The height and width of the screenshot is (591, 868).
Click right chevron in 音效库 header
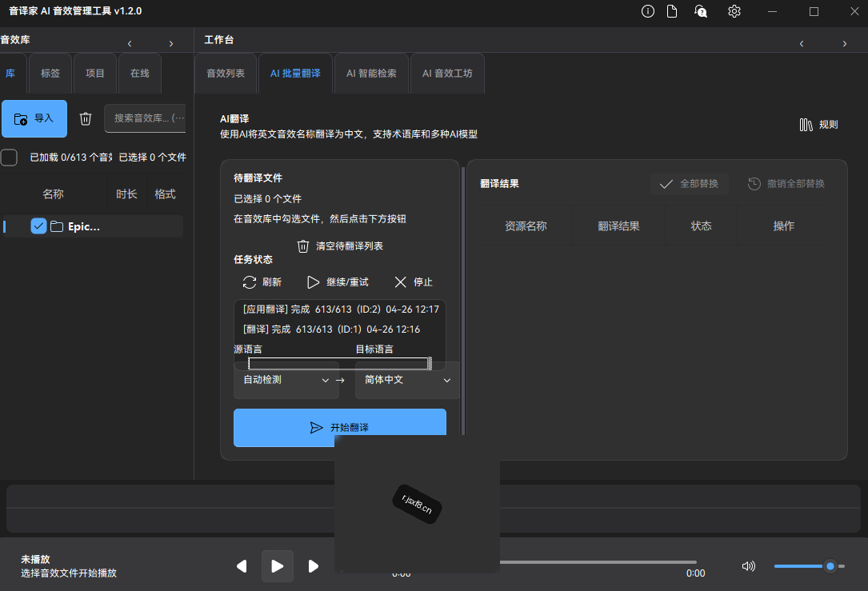(171, 44)
